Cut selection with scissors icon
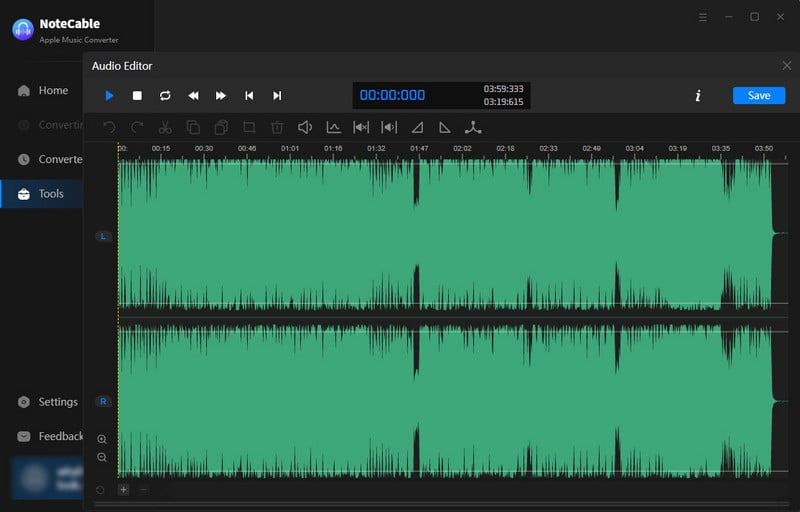This screenshot has height=512, width=800. (x=165, y=127)
